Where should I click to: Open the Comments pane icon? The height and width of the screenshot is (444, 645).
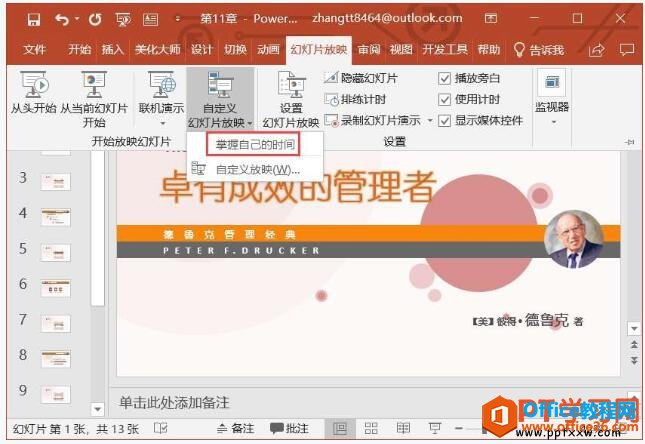click(x=627, y=50)
